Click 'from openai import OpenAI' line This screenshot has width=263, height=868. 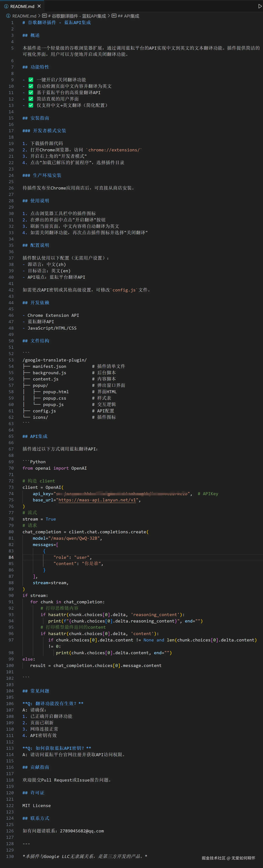click(x=55, y=468)
